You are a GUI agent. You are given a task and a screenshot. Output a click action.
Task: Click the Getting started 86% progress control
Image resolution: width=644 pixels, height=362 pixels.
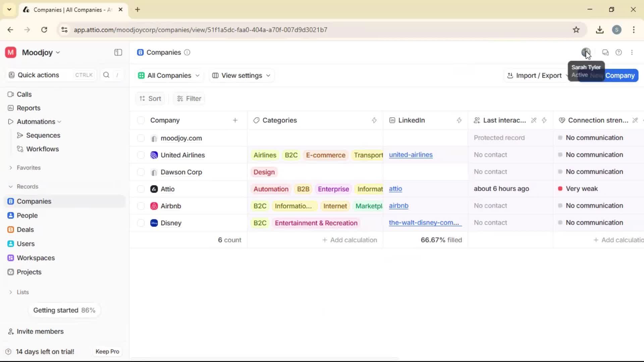point(64,310)
